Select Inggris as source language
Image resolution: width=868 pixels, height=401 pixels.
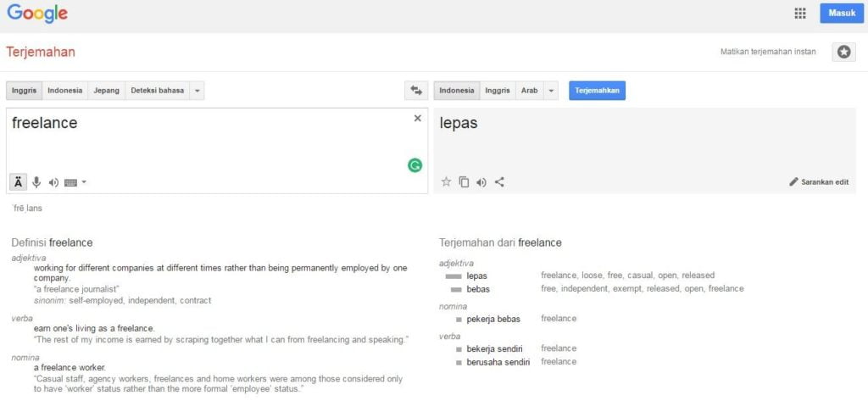click(24, 91)
